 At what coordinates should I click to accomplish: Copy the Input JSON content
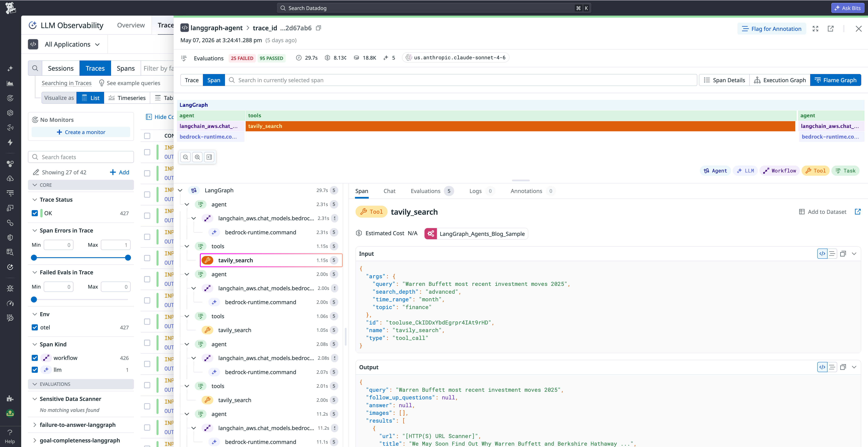[843, 254]
